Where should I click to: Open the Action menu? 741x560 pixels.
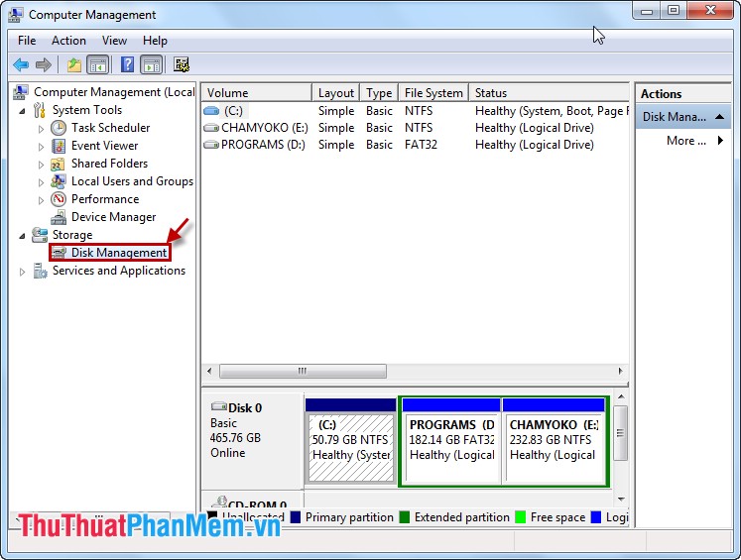click(x=68, y=41)
